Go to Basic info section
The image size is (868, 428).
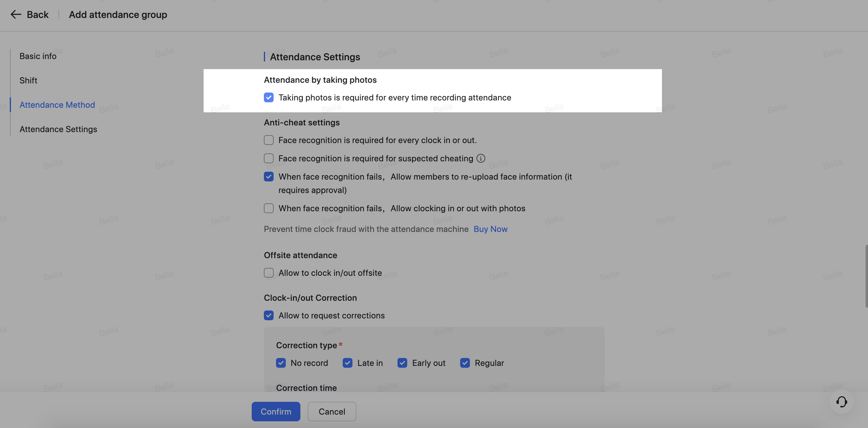pyautogui.click(x=38, y=56)
